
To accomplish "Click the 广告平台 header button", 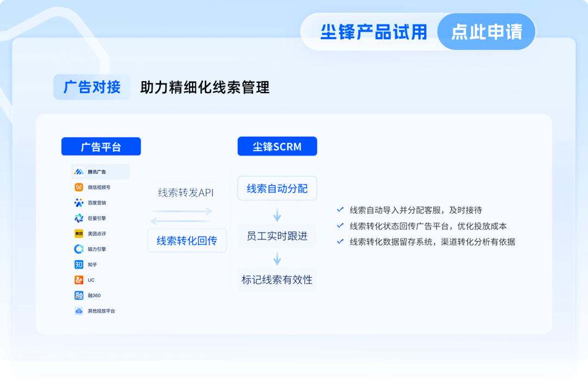I will [x=101, y=146].
